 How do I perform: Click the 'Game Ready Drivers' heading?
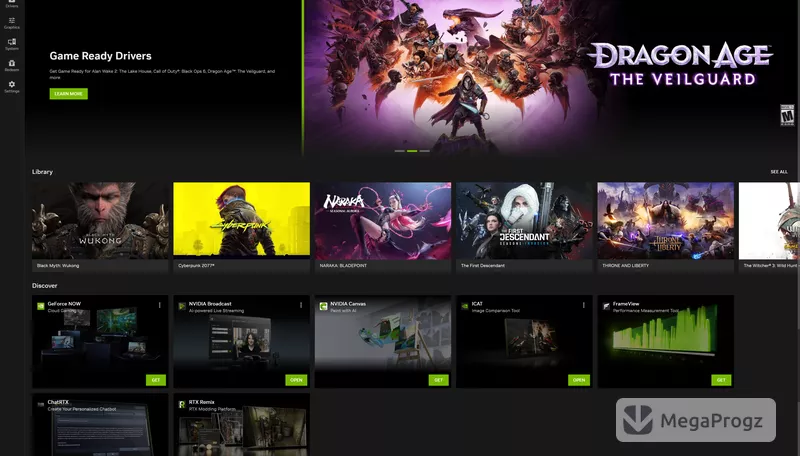(101, 56)
